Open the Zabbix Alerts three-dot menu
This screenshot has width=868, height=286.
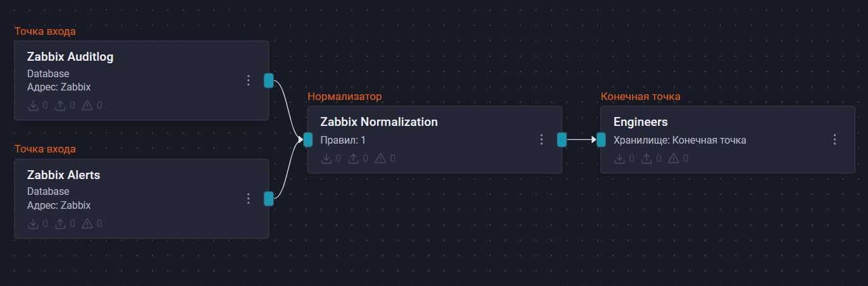[249, 199]
